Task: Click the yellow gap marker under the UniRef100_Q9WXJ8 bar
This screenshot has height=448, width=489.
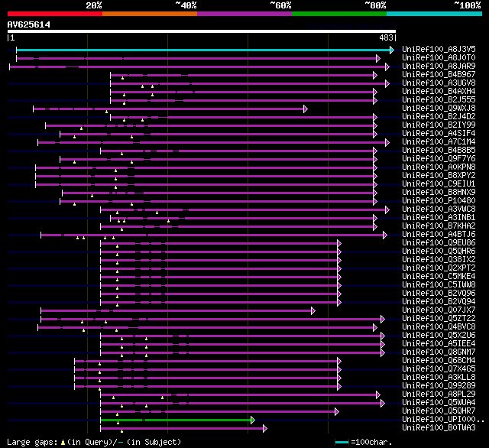Action: tap(106, 112)
